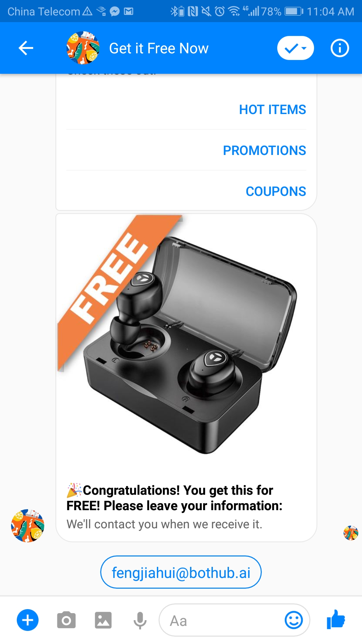The height and width of the screenshot is (644, 362).
Task: Select the PROMOTIONS option
Action: (264, 151)
